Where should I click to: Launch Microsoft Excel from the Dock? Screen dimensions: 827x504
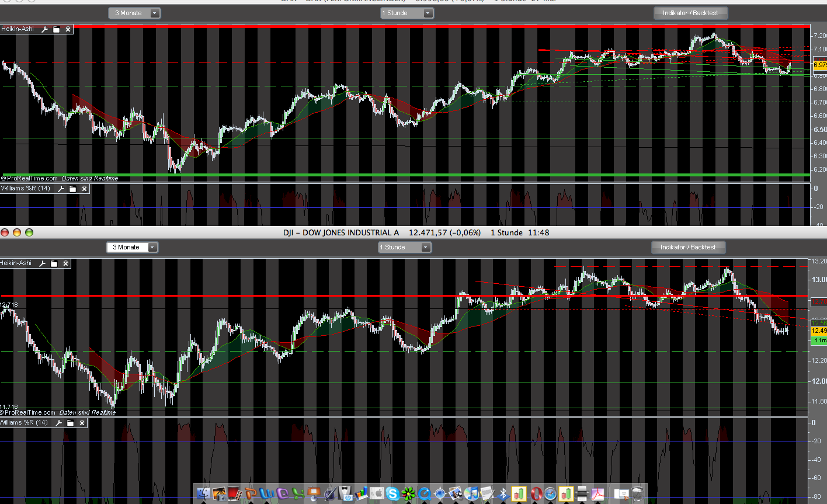point(298,493)
